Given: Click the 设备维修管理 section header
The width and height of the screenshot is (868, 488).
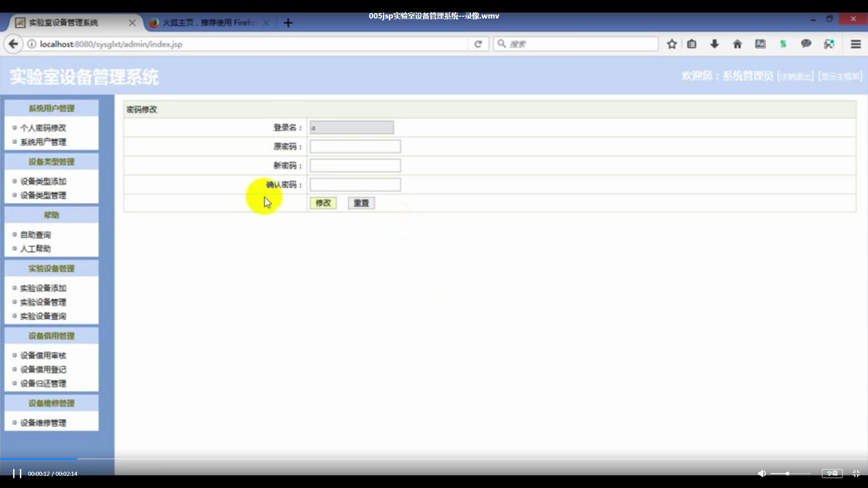Looking at the screenshot, I should pyautogui.click(x=52, y=403).
